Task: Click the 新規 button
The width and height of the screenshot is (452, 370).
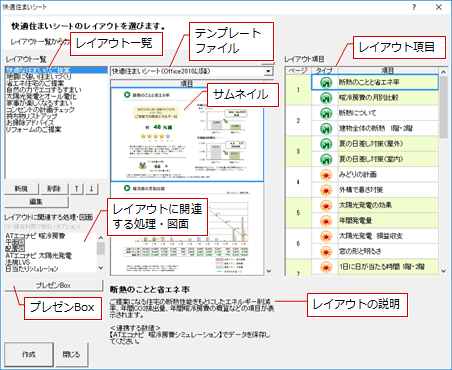Action: (x=21, y=189)
